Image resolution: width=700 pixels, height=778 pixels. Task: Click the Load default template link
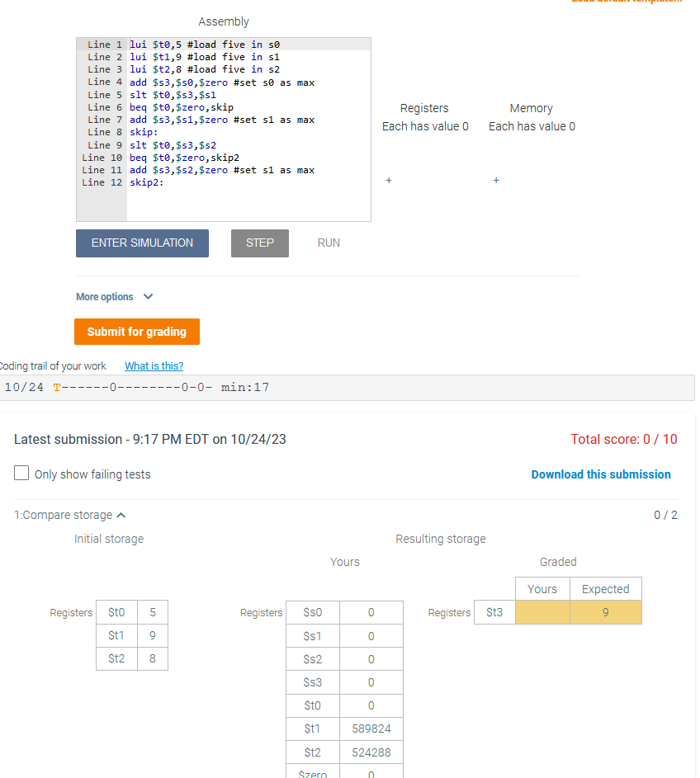point(627,2)
